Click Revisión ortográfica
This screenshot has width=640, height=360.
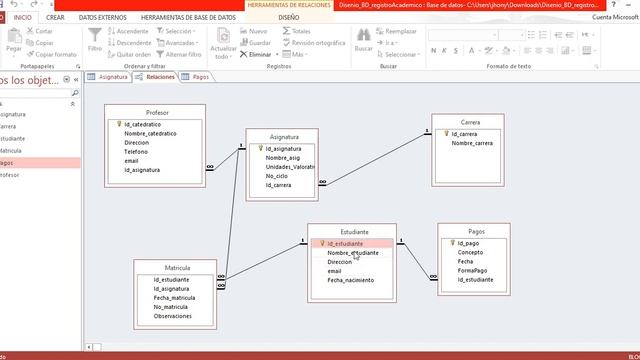[313, 42]
